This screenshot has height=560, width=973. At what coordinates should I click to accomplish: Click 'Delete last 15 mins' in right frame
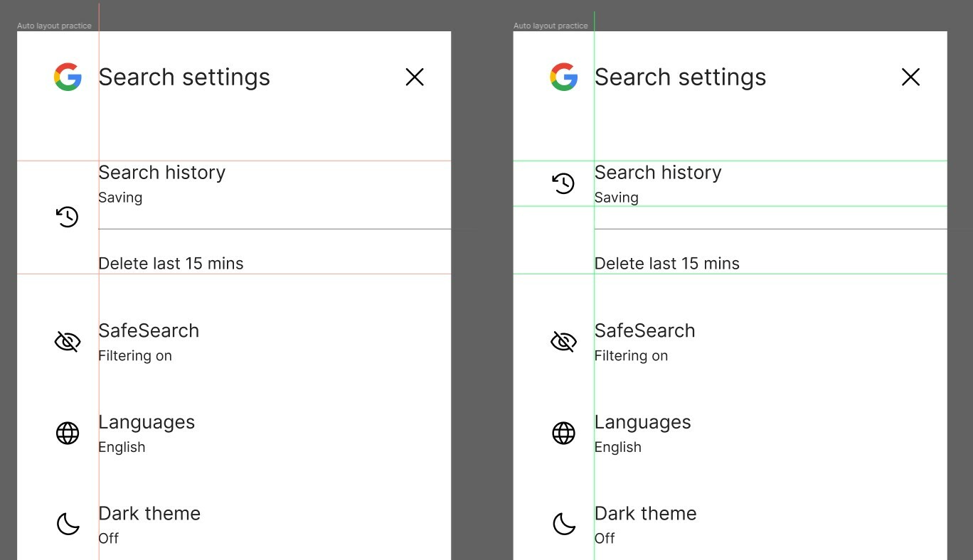click(x=667, y=264)
